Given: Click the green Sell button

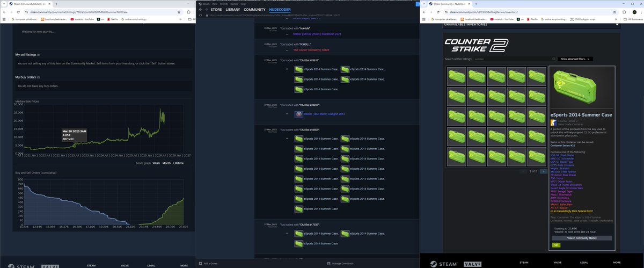Looking at the screenshot, I should coord(556,245).
